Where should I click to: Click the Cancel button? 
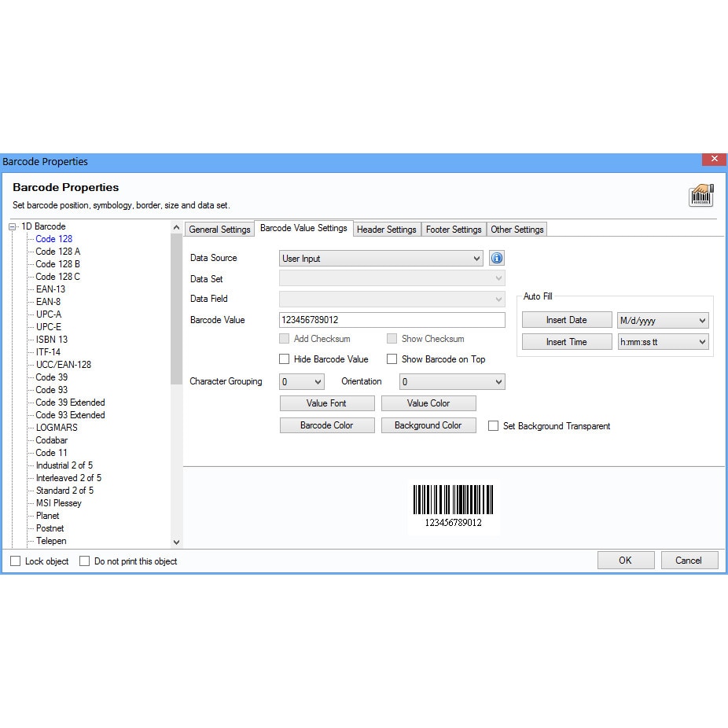[x=689, y=560]
